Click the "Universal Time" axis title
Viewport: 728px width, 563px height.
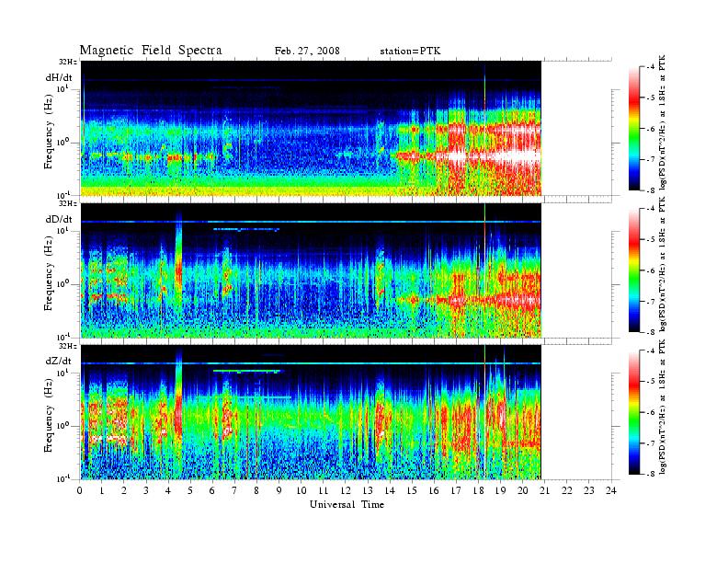point(347,504)
